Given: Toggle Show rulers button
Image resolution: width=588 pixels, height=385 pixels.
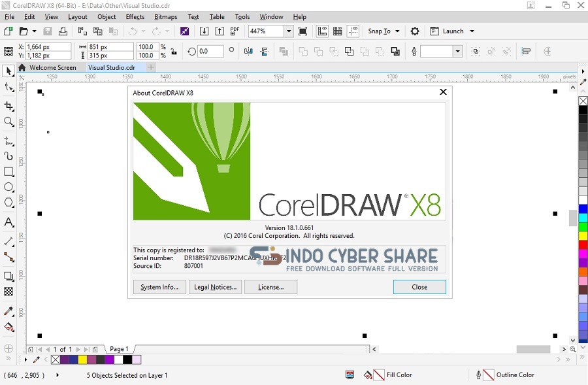Looking at the screenshot, I should pos(322,31).
